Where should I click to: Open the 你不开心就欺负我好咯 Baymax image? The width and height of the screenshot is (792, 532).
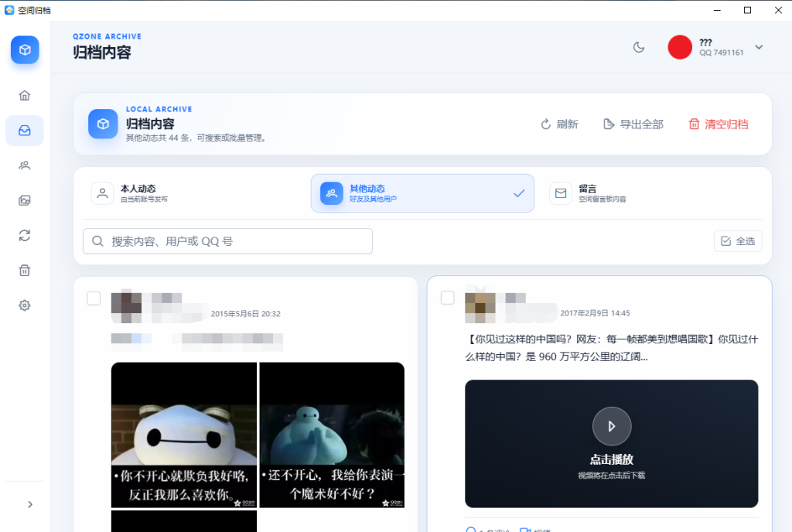184,435
